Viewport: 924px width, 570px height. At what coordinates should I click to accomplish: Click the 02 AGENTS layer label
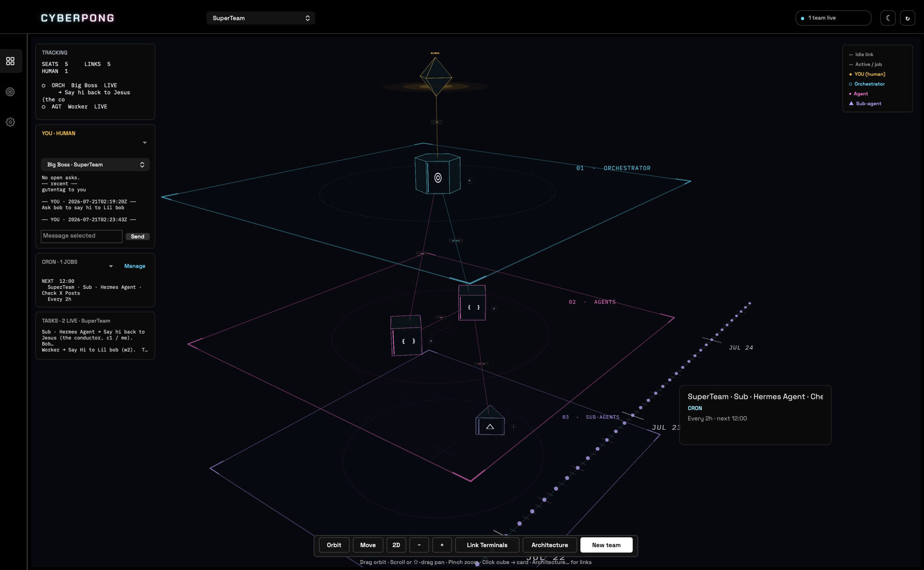pyautogui.click(x=592, y=302)
